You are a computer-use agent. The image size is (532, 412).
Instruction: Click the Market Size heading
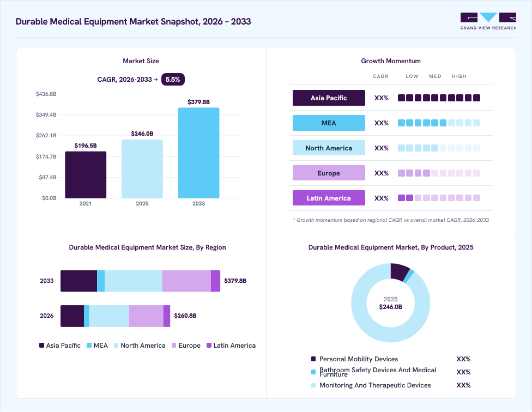[141, 61]
